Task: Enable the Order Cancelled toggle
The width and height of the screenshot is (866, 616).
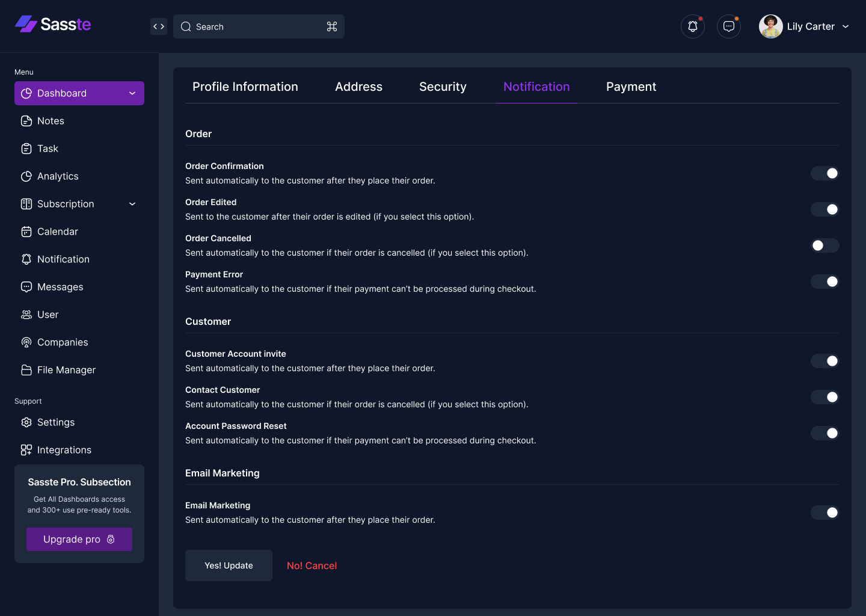Action: [825, 245]
